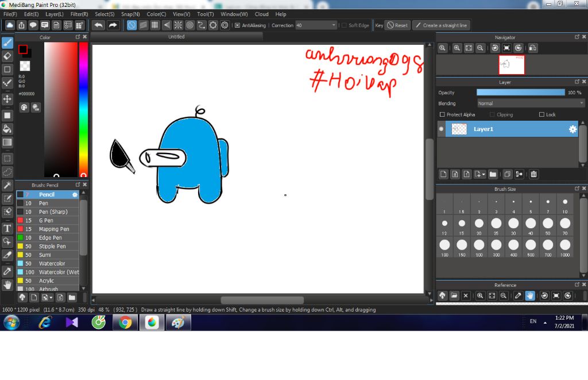588x380 pixels.
Task: Click the foreground color swatch
Action: point(23,49)
